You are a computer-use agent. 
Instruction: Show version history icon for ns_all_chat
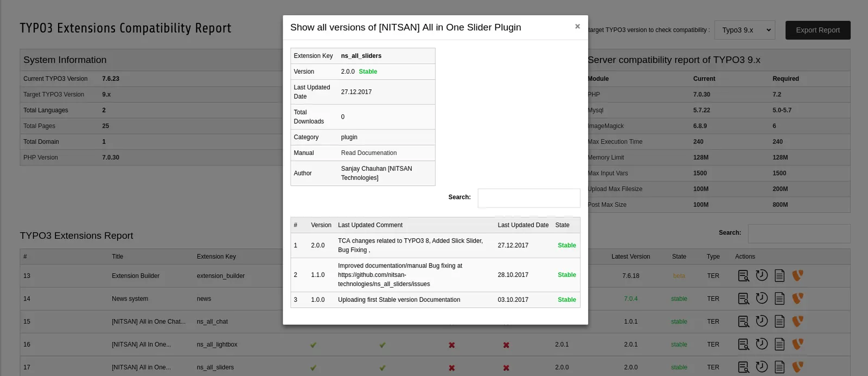(x=762, y=321)
